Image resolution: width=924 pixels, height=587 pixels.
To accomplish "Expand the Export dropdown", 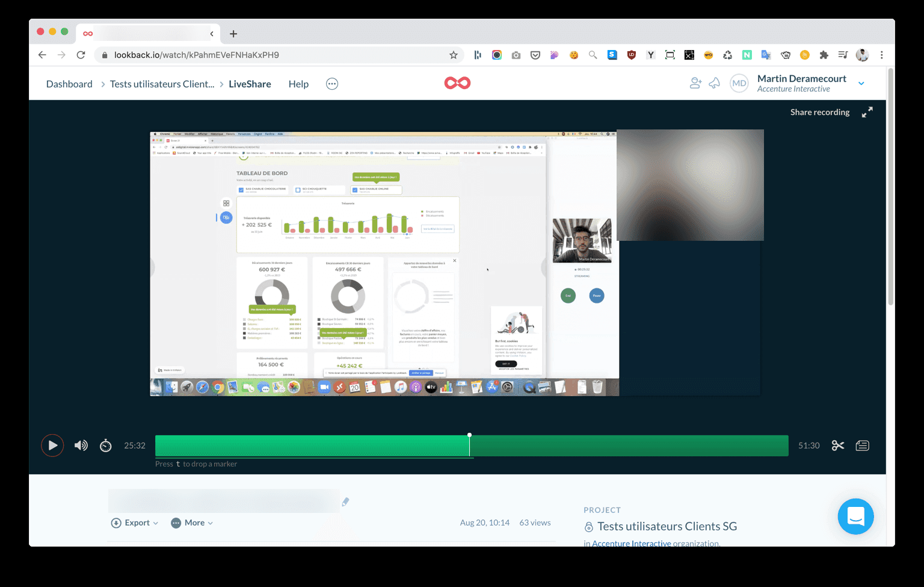I will point(135,523).
